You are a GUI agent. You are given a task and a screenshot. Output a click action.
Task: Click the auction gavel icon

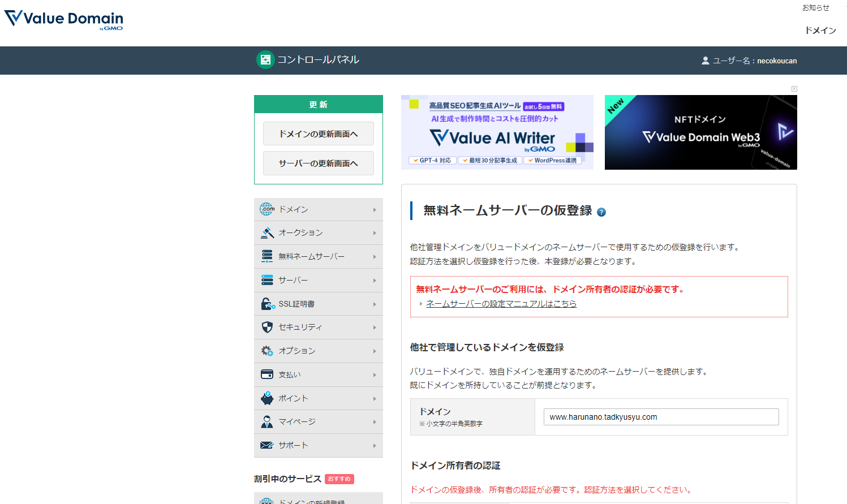[267, 232]
